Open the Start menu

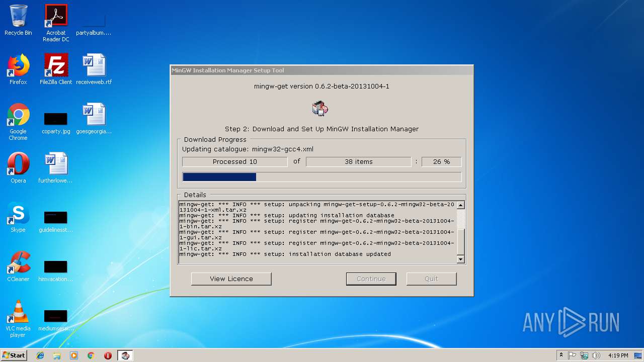coord(14,355)
